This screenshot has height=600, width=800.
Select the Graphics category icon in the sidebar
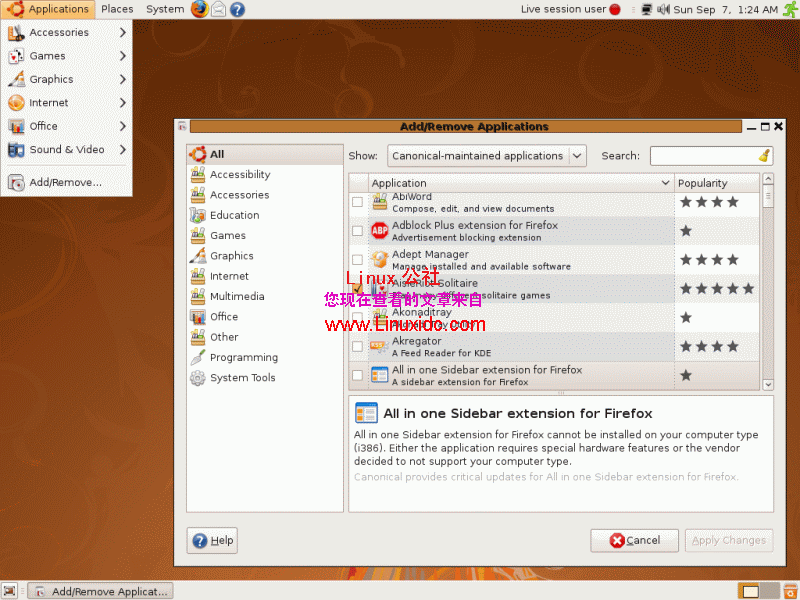pos(199,256)
